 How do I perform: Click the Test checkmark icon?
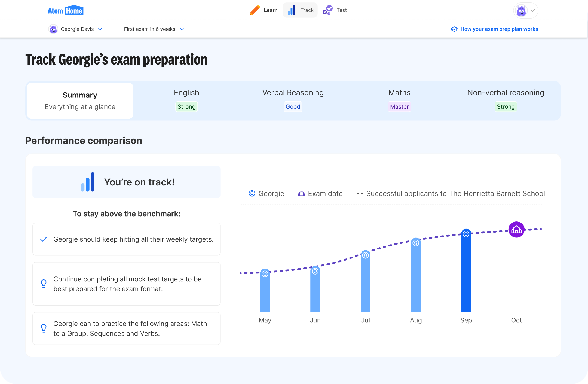tap(328, 10)
